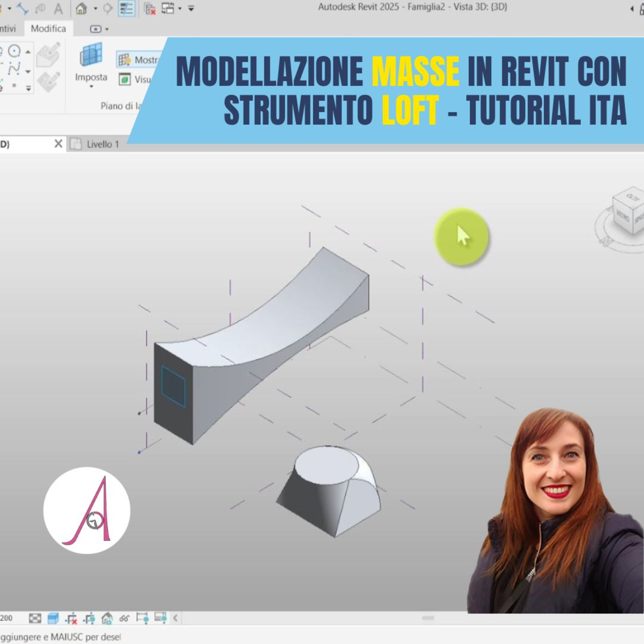This screenshot has height=644, width=644.
Task: Open the Default 3D View house icon
Action: pos(81,8)
